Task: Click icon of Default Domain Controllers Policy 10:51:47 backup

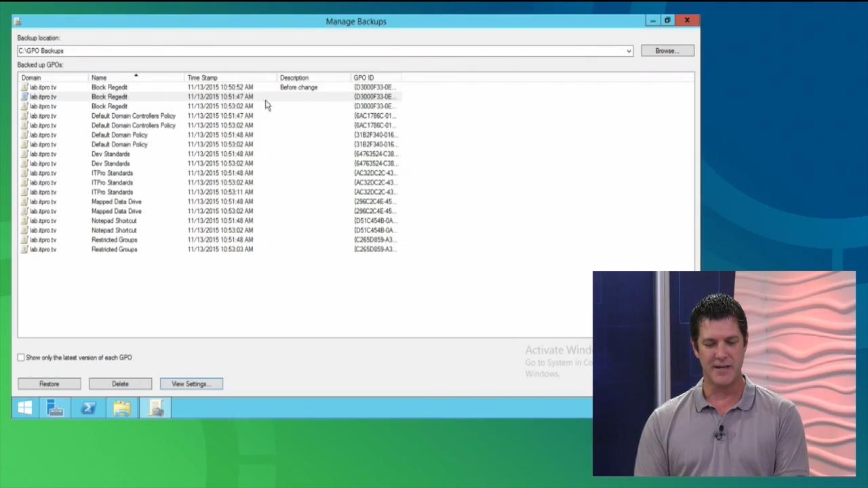Action: [x=24, y=116]
